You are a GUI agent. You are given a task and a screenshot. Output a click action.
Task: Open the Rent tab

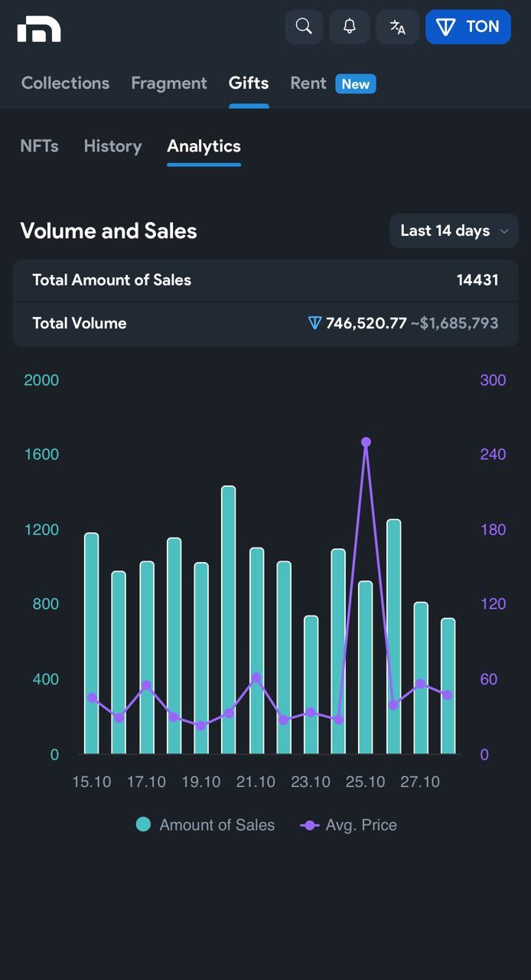(308, 83)
